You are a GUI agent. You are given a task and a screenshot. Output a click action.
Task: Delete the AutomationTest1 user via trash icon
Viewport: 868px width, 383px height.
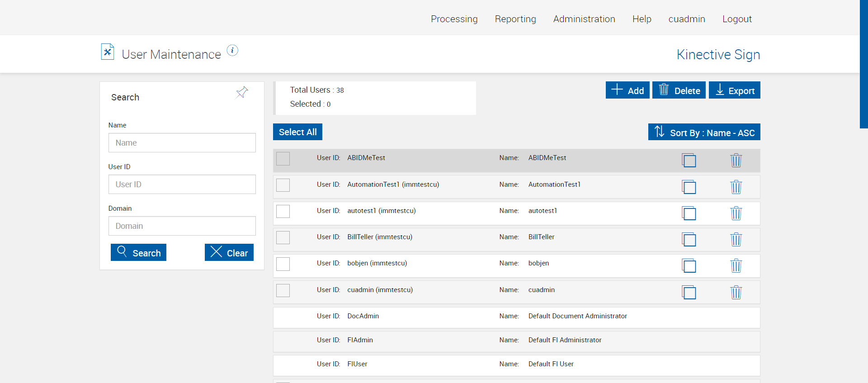click(x=736, y=187)
